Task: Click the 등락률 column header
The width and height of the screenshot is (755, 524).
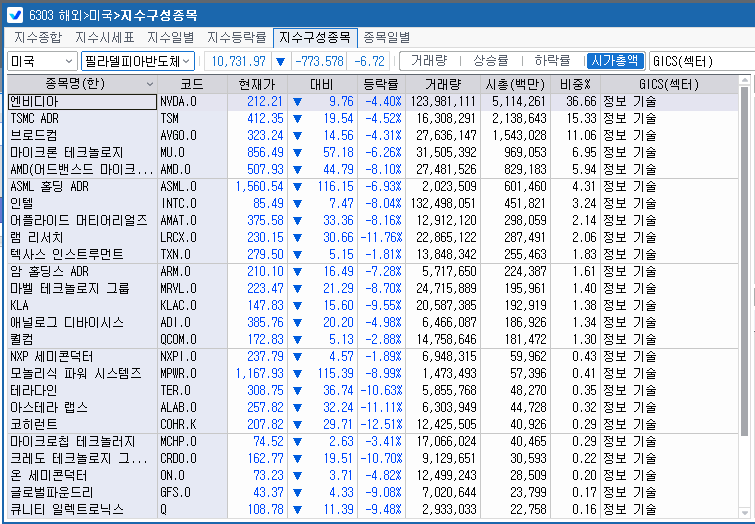Action: pyautogui.click(x=381, y=85)
